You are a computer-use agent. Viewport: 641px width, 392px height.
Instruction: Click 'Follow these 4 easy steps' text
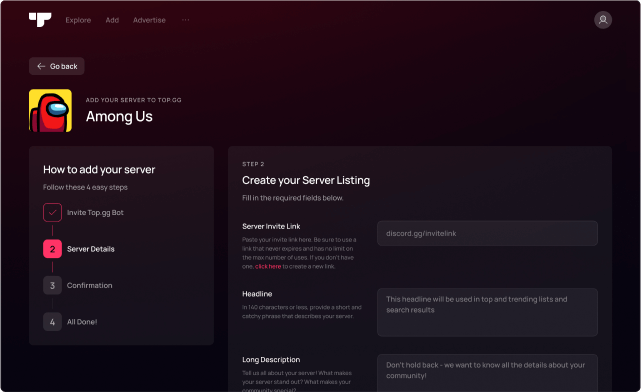[85, 187]
